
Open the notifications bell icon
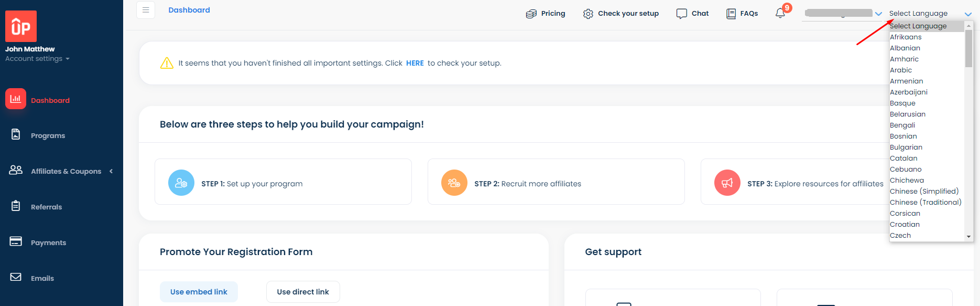pos(780,13)
